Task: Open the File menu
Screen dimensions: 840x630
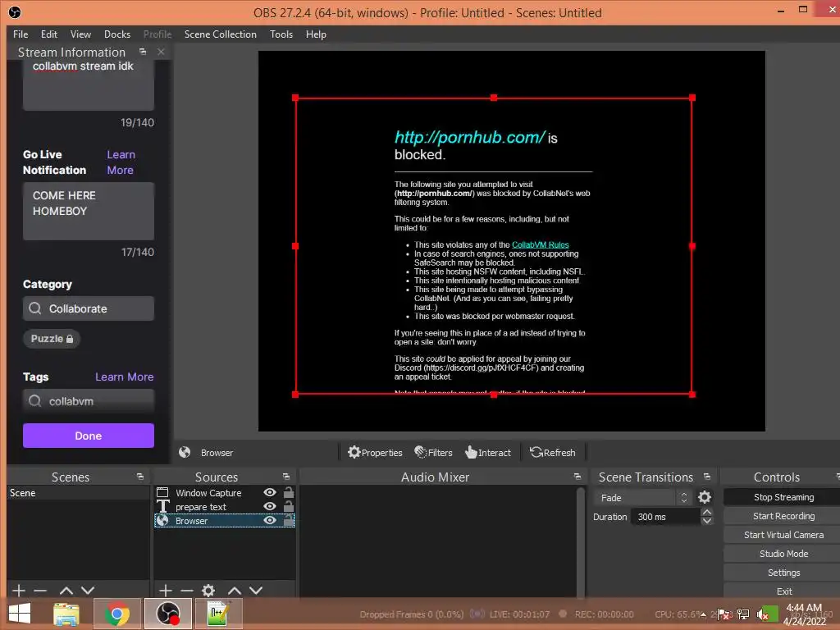Action: click(x=21, y=34)
